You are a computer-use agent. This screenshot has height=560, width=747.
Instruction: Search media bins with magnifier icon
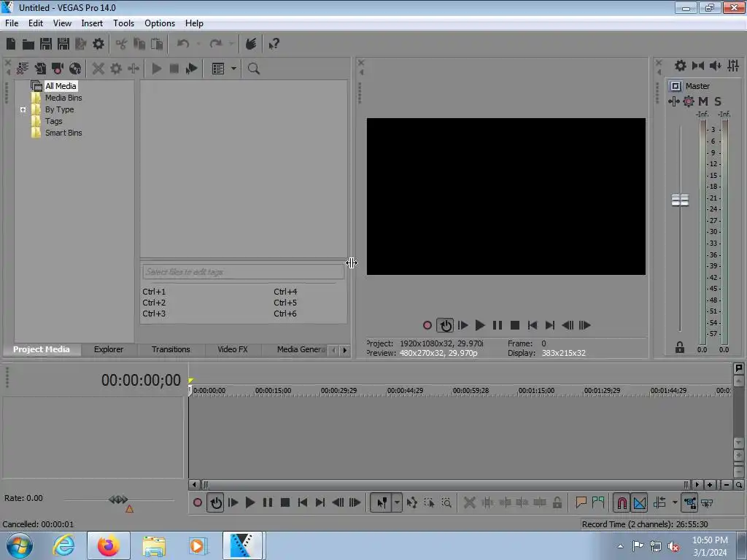[x=254, y=69]
